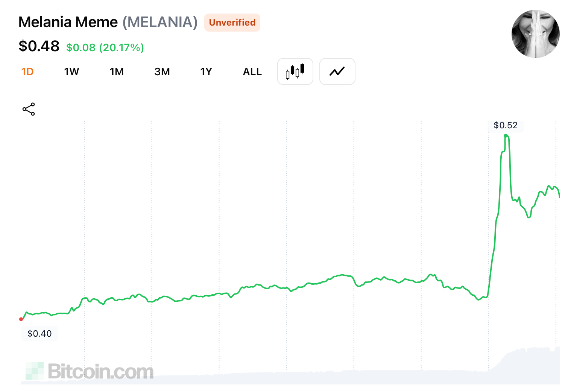The image size is (565, 392).
Task: Click the red starting point marker on chart
Action: [x=21, y=319]
